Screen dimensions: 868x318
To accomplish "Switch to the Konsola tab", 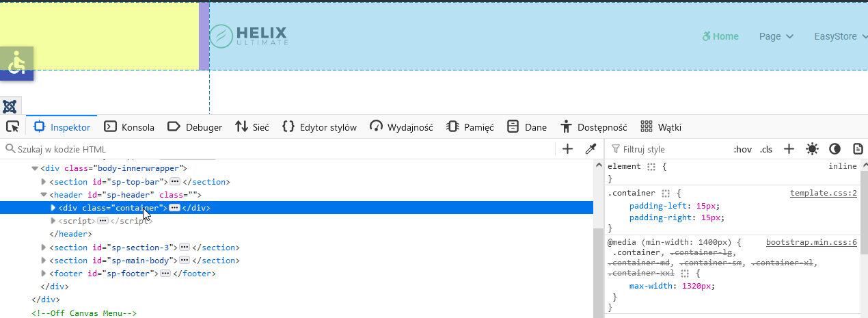I will [129, 127].
